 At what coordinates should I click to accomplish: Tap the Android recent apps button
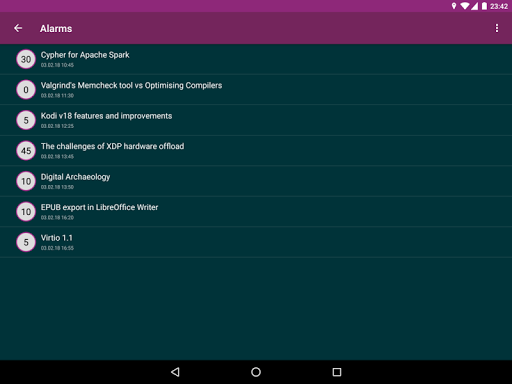click(x=337, y=372)
